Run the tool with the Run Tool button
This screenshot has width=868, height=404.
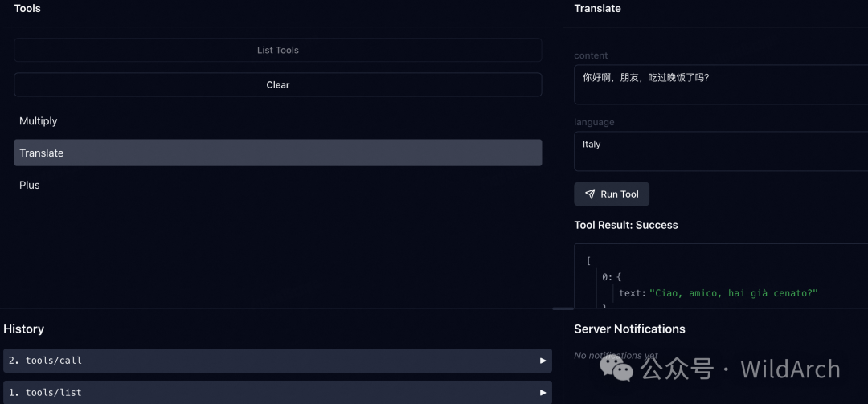pyautogui.click(x=612, y=194)
